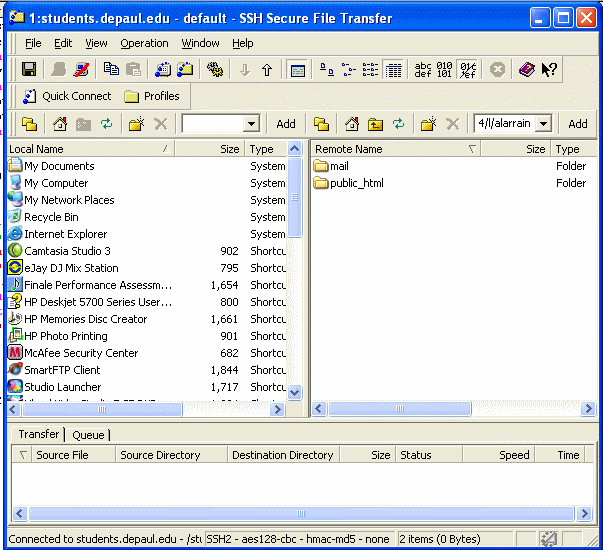This screenshot has width=603, height=550.
Task: Open Profiles button
Action: pos(152,96)
